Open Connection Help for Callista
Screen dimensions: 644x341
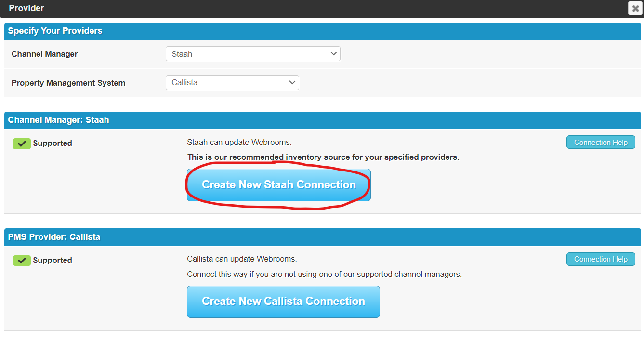pyautogui.click(x=601, y=259)
